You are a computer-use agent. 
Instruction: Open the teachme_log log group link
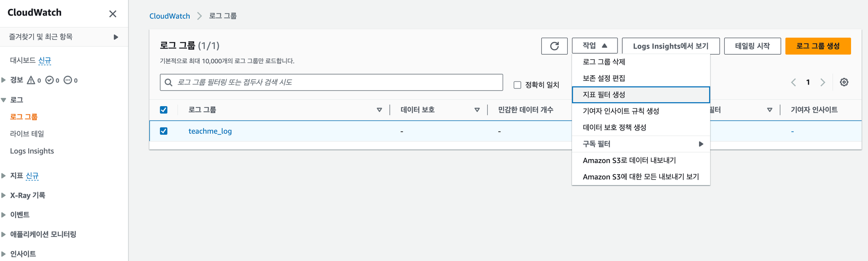(x=210, y=131)
